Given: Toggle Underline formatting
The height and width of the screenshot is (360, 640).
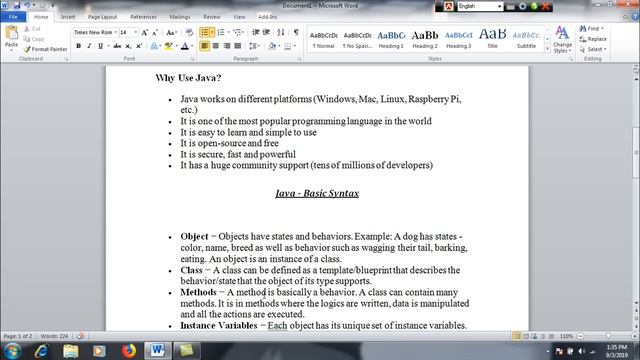Looking at the screenshot, I should point(100,46).
